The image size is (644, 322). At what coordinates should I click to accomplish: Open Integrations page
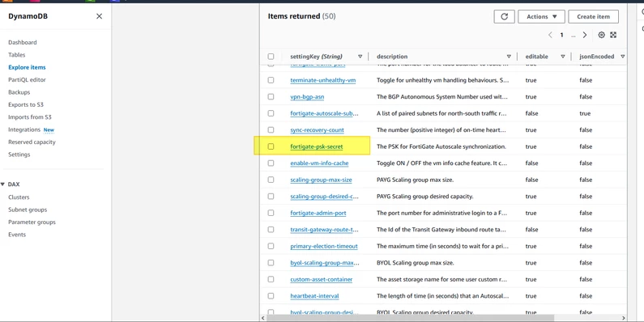click(24, 129)
